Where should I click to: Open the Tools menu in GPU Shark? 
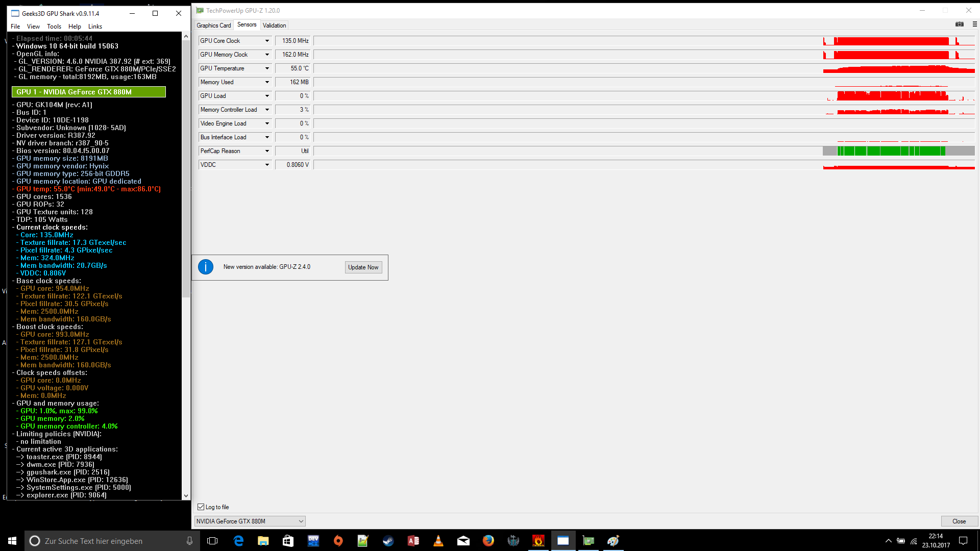[54, 27]
